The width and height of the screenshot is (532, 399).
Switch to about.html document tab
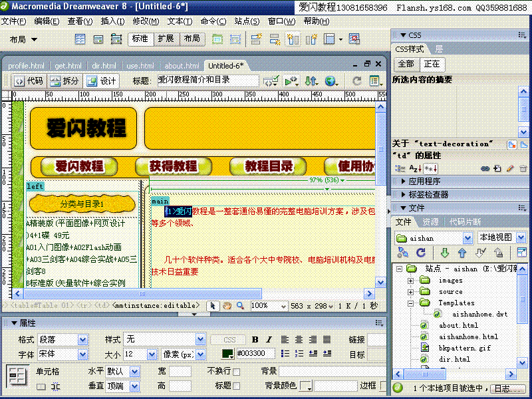coord(182,66)
